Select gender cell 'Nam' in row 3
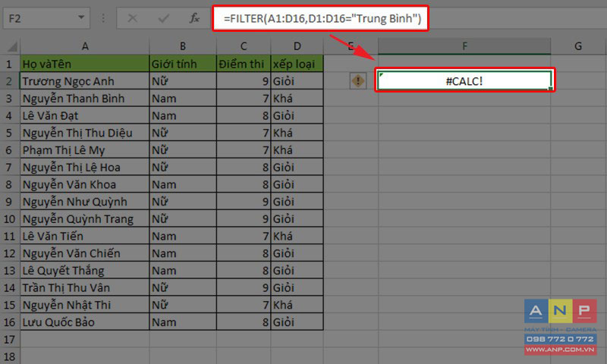The height and width of the screenshot is (364, 607). click(183, 99)
